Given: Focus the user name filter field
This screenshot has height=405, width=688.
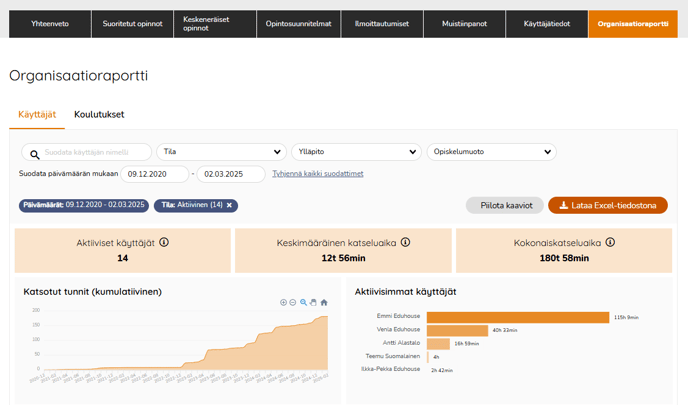Looking at the screenshot, I should tap(86, 152).
